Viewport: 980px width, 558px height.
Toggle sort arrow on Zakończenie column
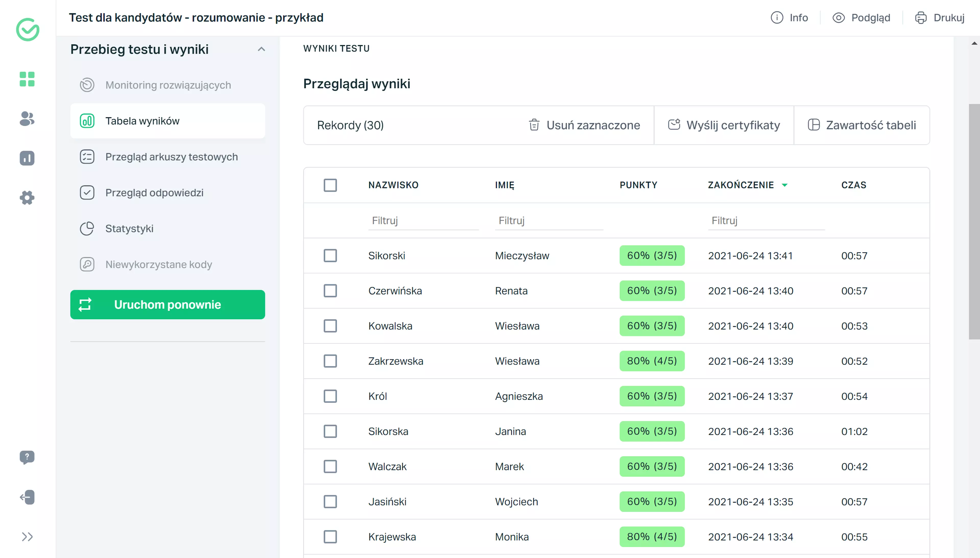click(x=785, y=185)
